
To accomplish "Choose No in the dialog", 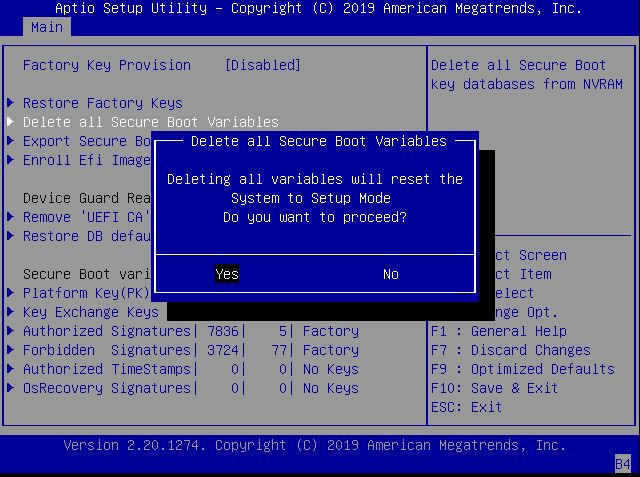I will (x=391, y=274).
